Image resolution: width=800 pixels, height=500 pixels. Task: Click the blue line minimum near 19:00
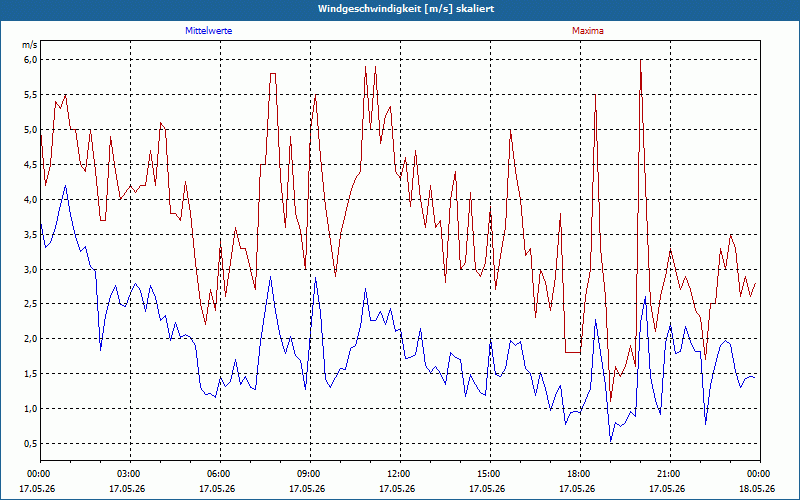[610, 441]
